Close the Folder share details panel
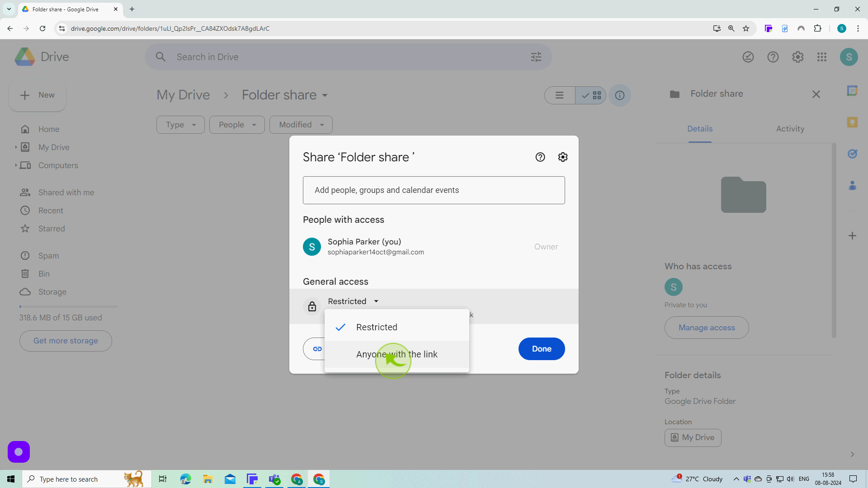Image resolution: width=868 pixels, height=488 pixels. point(816,94)
